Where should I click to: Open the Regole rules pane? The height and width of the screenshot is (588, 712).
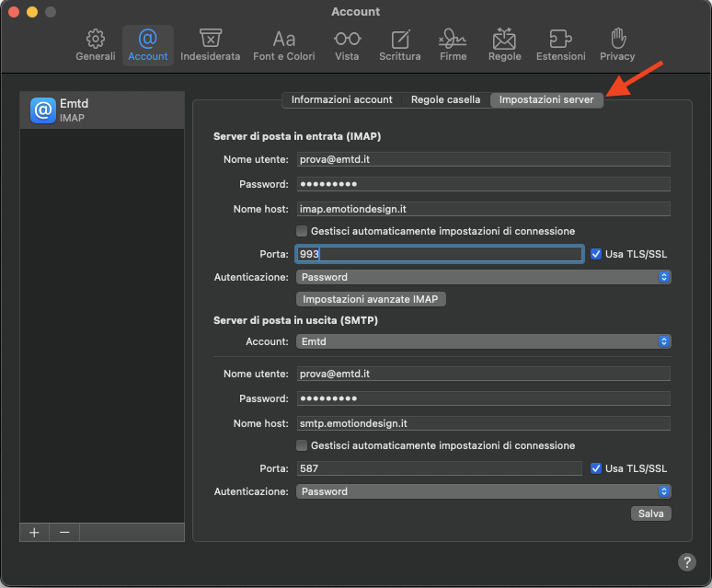504,45
